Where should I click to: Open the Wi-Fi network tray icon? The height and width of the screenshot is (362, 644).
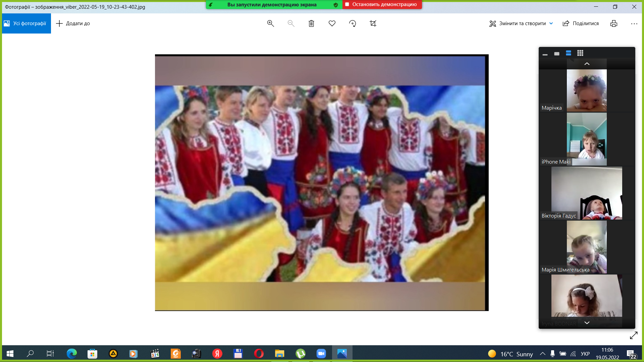573,354
